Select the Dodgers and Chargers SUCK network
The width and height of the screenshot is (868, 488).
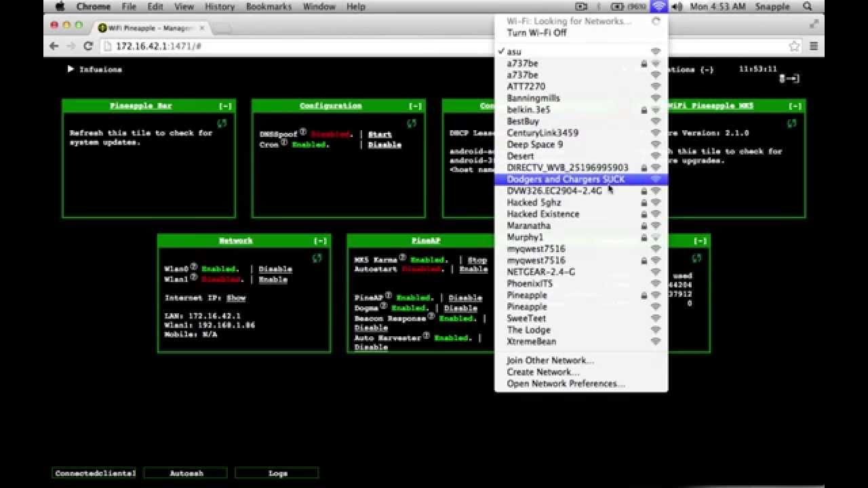tap(581, 180)
